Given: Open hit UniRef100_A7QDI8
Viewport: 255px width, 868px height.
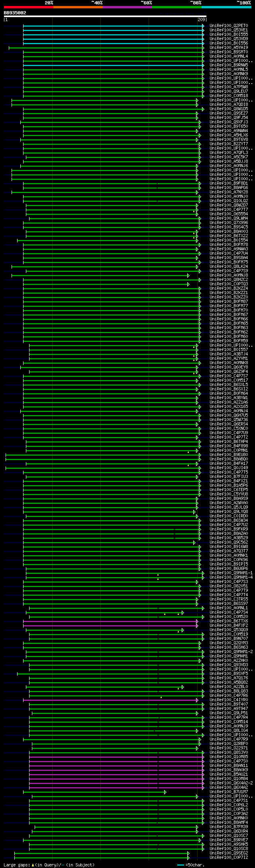Looking at the screenshot, I should pyautogui.click(x=229, y=105).
